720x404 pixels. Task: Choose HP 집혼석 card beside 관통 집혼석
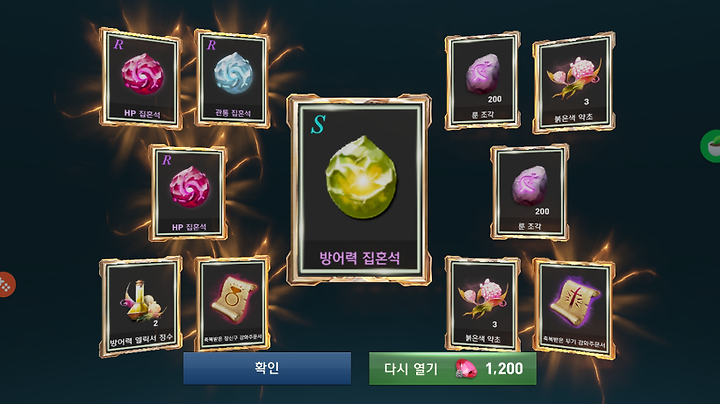tap(141, 78)
